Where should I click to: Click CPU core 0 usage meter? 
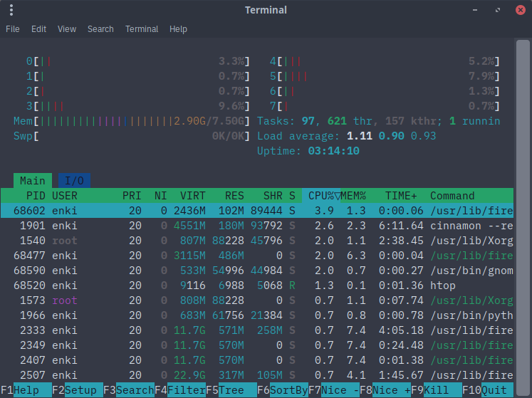point(138,61)
